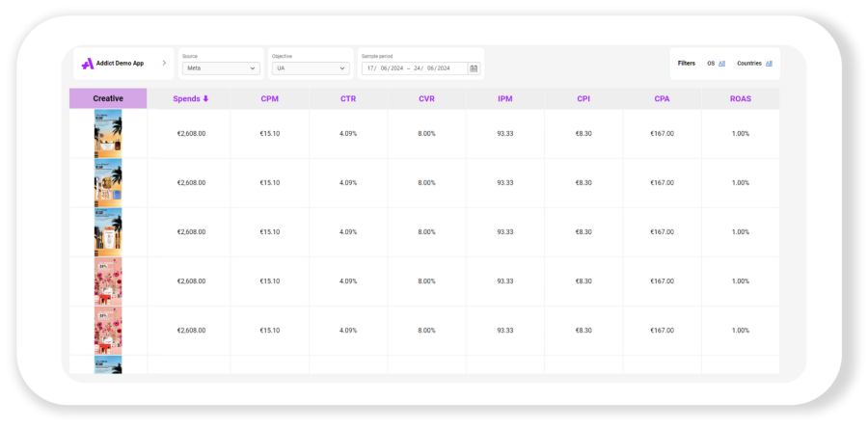Viewport: 868px width, 428px height.
Task: Click the Addict Demo App logo icon
Action: (x=87, y=64)
